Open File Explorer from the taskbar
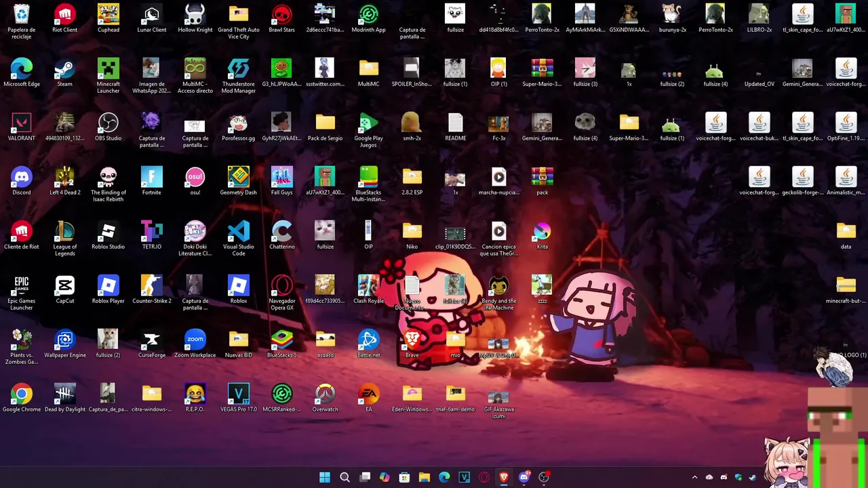Viewport: 868px width, 488px height. 425,477
